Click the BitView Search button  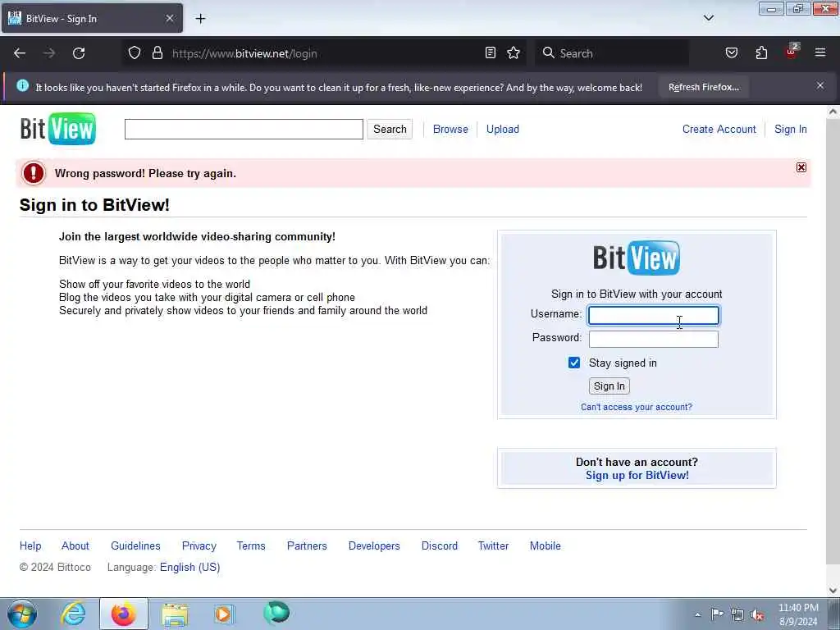click(390, 129)
